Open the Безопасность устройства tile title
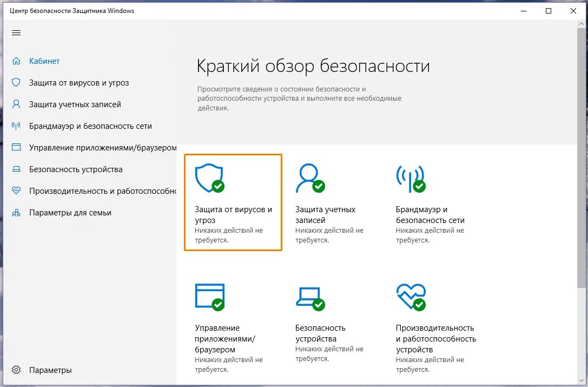Screen dimensions: 588x387 tap(320, 333)
